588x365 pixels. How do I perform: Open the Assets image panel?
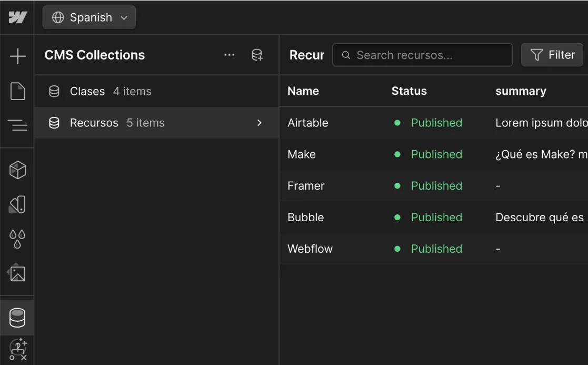[17, 273]
